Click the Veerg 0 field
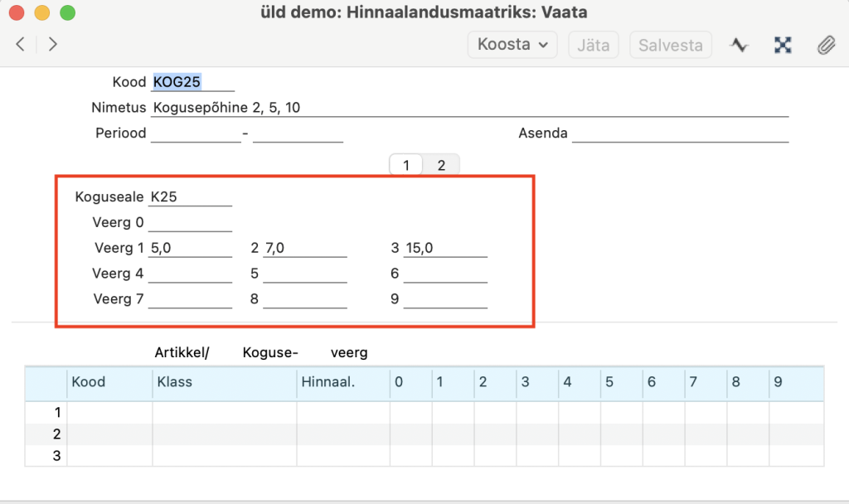This screenshot has height=504, width=849. (190, 222)
